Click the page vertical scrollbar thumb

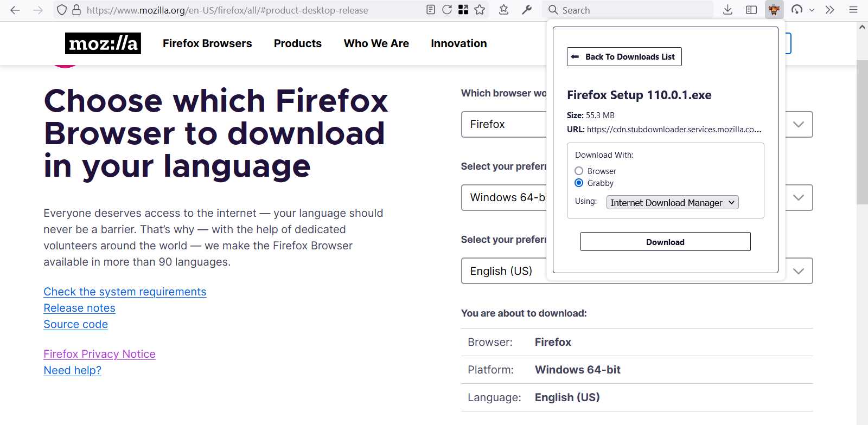tap(862, 132)
